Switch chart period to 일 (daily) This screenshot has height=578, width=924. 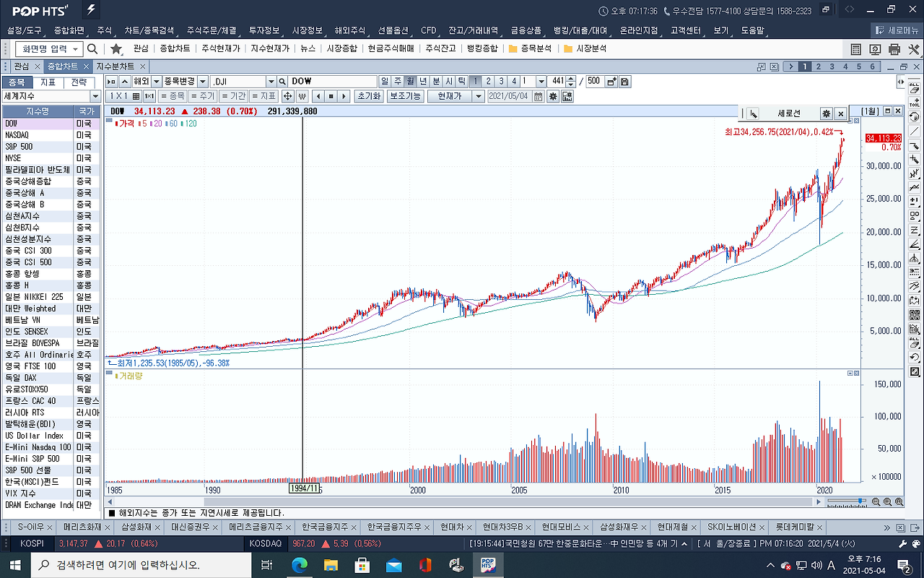(x=385, y=82)
